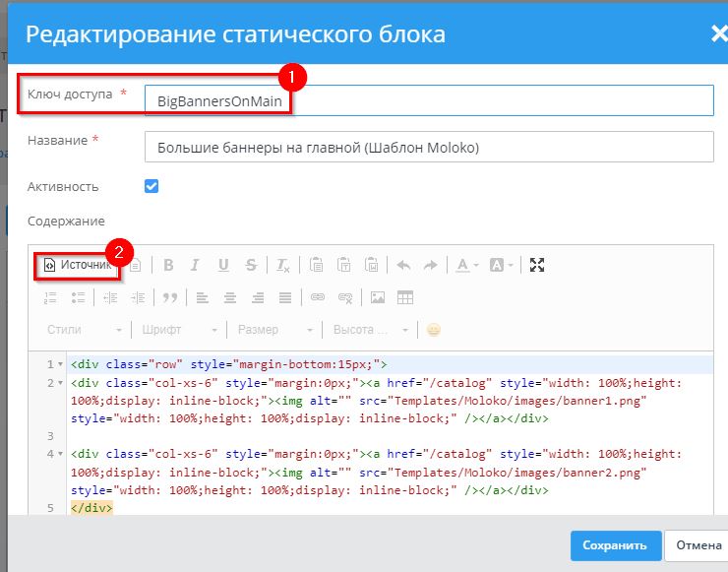This screenshot has width=728, height=572.
Task: Toggle bold formatting in editor toolbar
Action: [168, 265]
